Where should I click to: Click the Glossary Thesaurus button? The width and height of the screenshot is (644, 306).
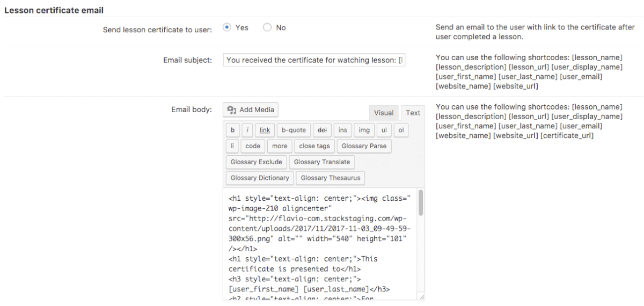(x=331, y=178)
